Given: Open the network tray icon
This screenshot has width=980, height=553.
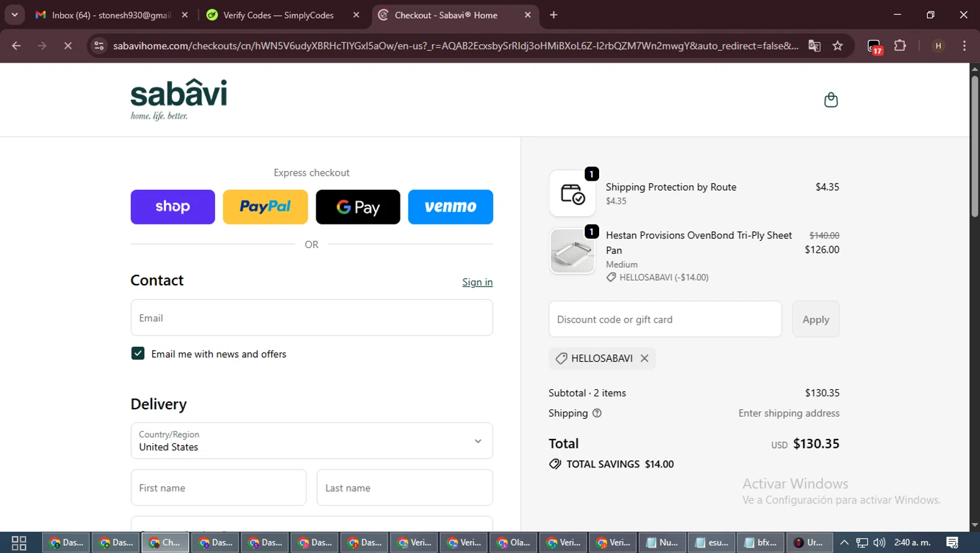Looking at the screenshot, I should coord(862,543).
